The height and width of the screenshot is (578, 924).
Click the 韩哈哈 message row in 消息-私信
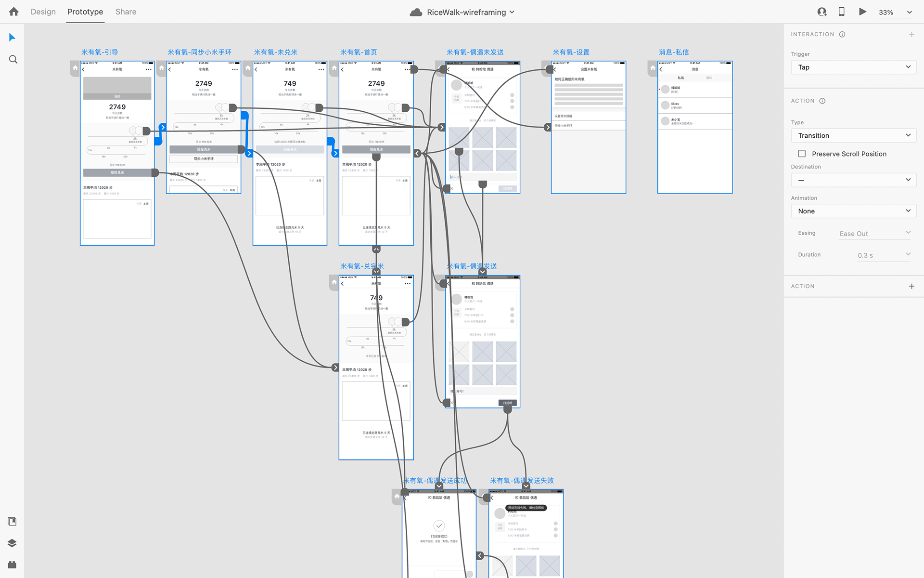pos(695,90)
